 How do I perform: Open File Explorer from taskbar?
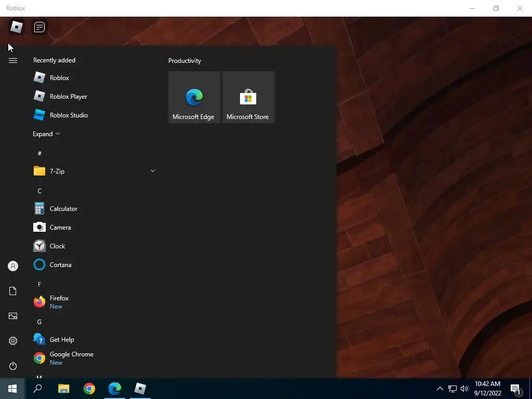[64, 389]
